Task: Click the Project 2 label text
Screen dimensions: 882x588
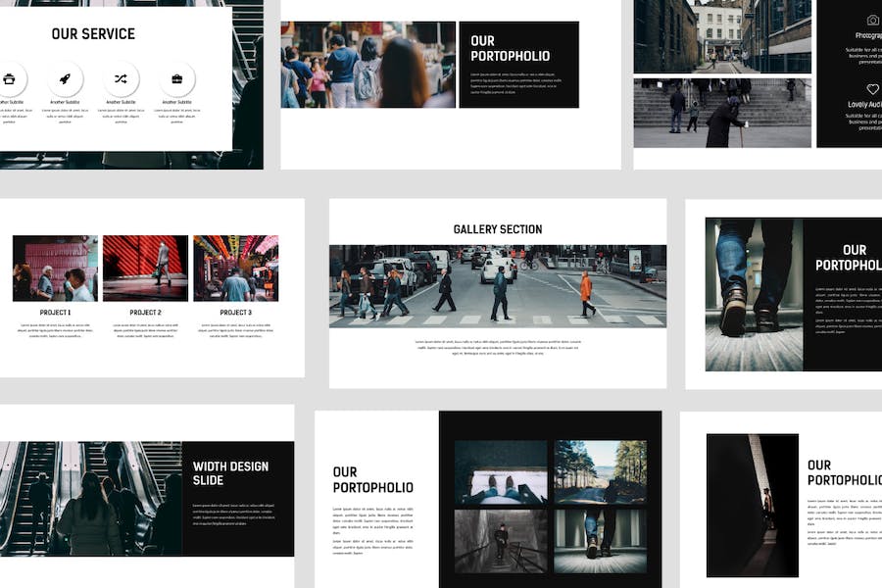Action: (145, 313)
